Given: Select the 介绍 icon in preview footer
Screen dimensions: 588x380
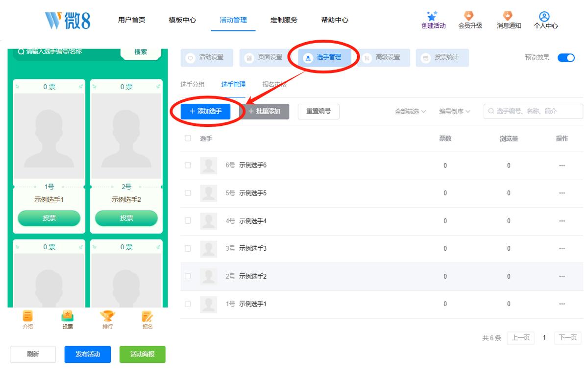Looking at the screenshot, I should (x=28, y=316).
